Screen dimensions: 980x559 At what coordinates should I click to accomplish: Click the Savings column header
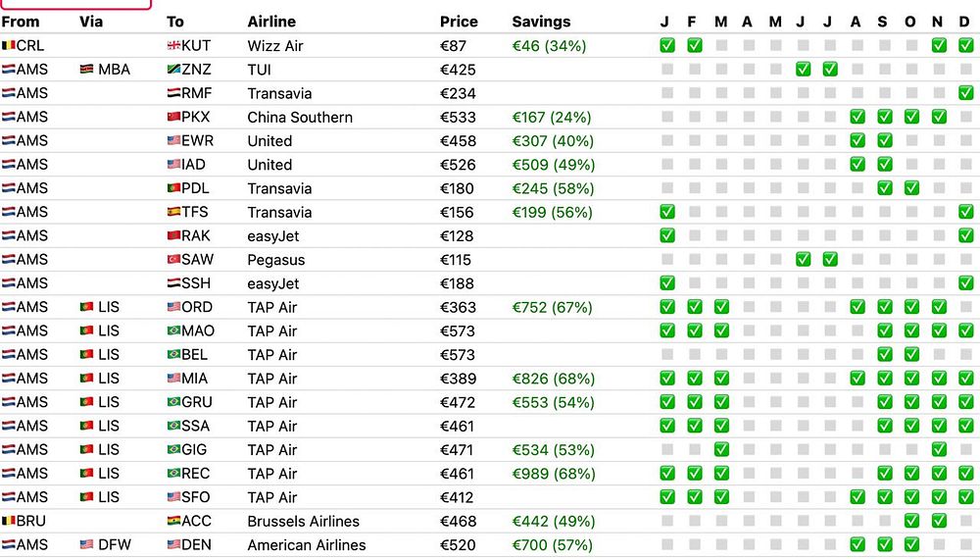click(x=539, y=22)
